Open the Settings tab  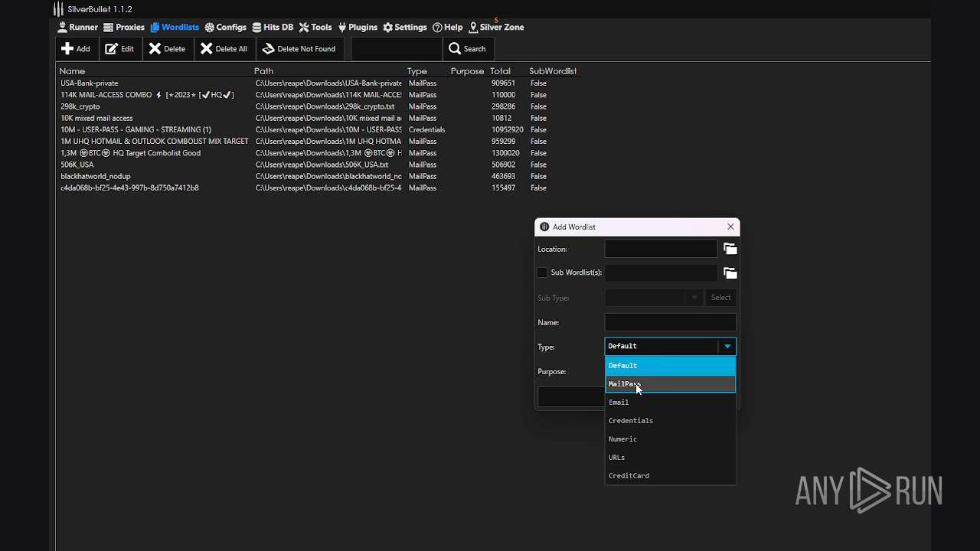click(405, 27)
